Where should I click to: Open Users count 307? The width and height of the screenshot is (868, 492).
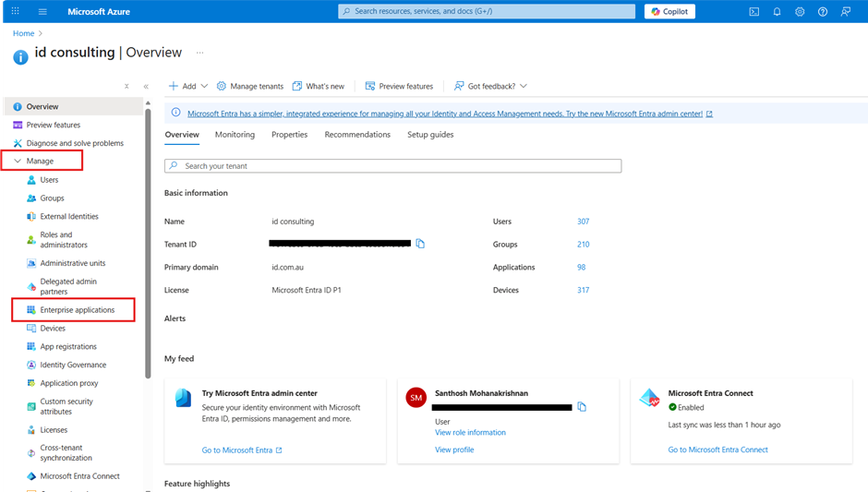coord(583,222)
